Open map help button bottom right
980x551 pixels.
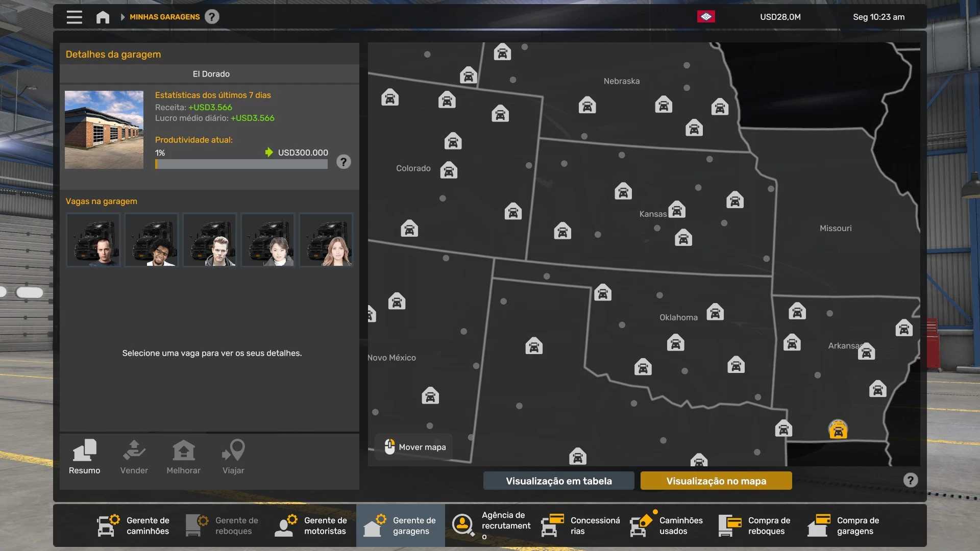[910, 480]
